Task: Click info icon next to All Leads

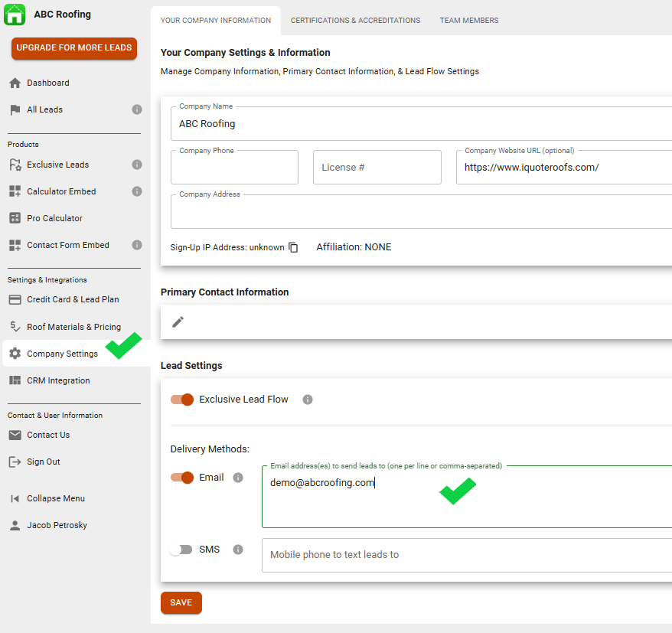Action: click(x=137, y=109)
